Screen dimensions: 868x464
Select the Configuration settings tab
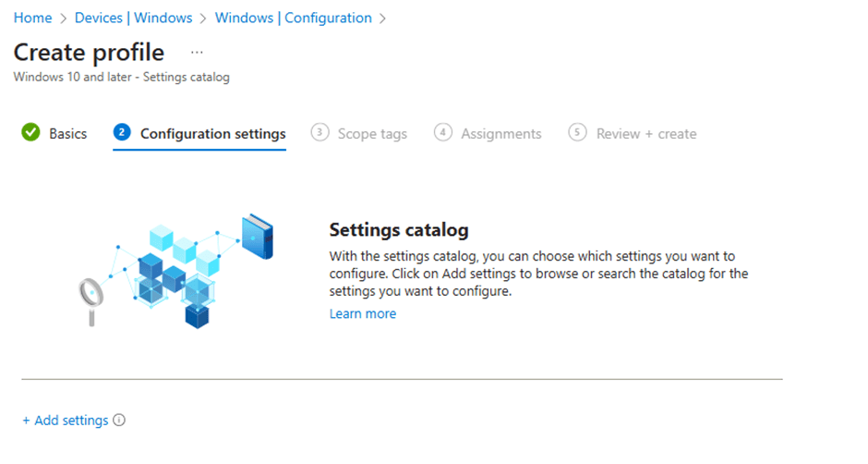point(212,134)
